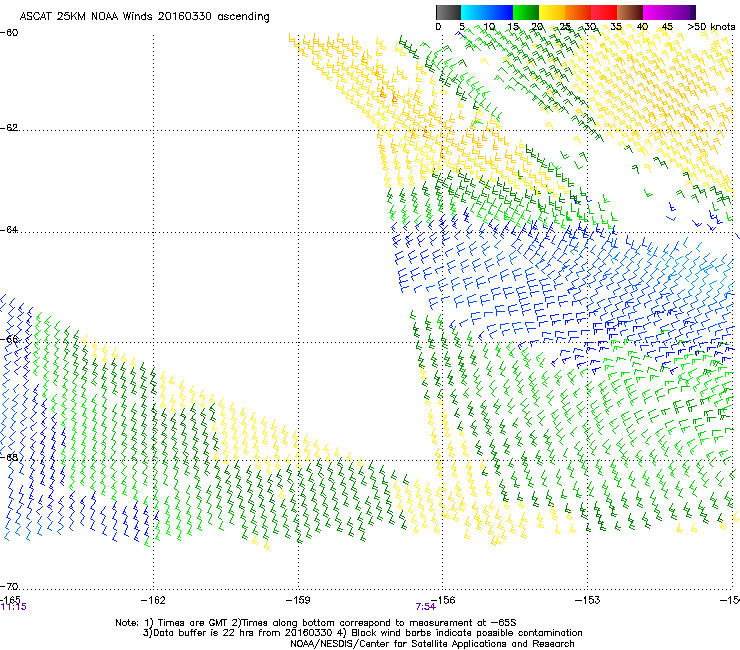
Task: Click longitude label '-153'
Action: (588, 600)
